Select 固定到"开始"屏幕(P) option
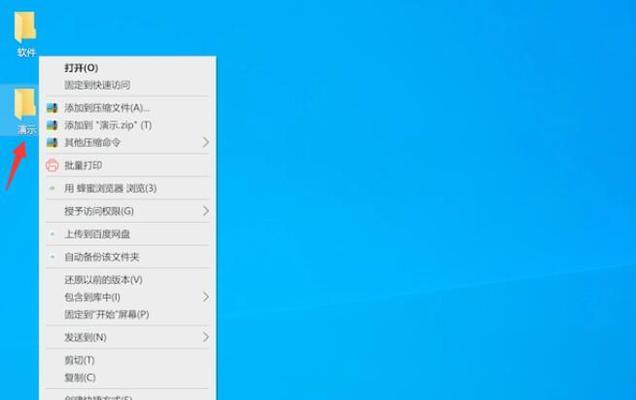This screenshot has height=400, width=636. pyautogui.click(x=127, y=314)
